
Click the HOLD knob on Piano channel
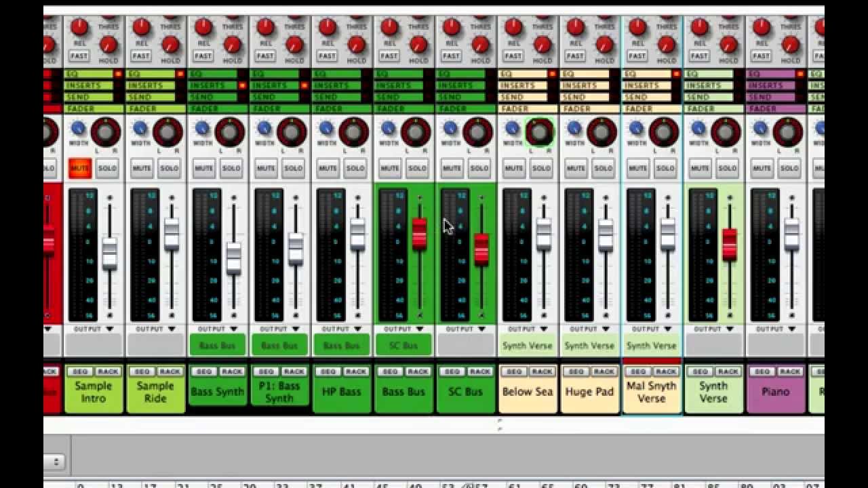point(791,45)
